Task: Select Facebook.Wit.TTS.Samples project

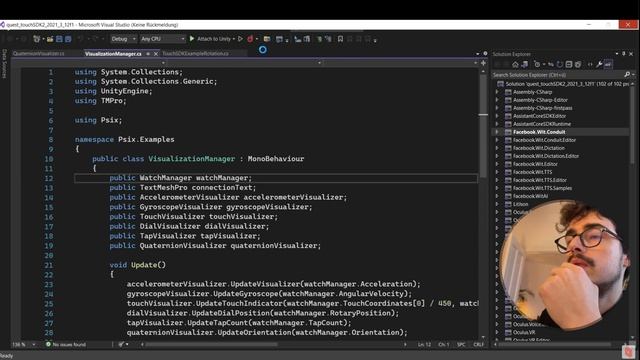Action: [542, 188]
